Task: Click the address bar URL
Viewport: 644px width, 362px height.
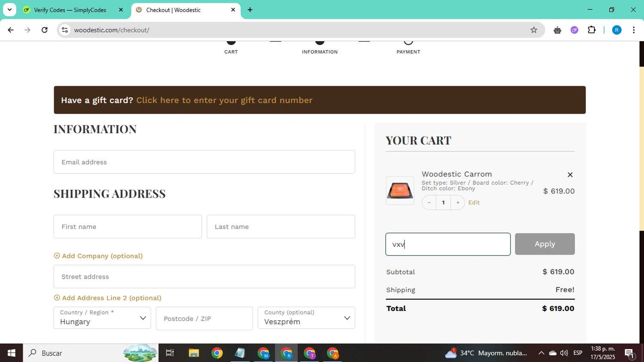Action: pos(112,30)
